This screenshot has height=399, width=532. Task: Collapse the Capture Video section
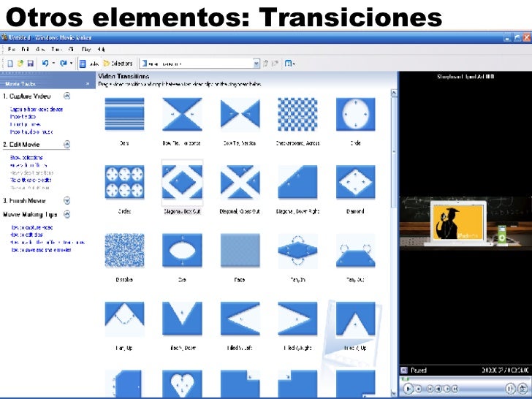[66, 96]
